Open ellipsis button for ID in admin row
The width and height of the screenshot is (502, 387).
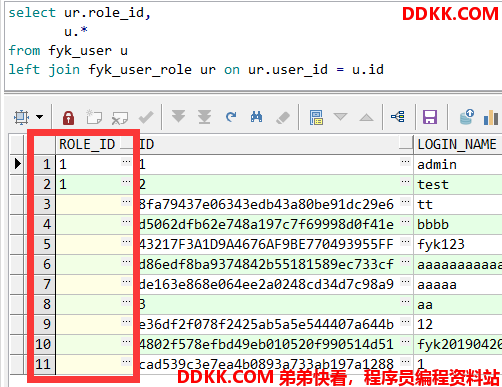[405, 162]
